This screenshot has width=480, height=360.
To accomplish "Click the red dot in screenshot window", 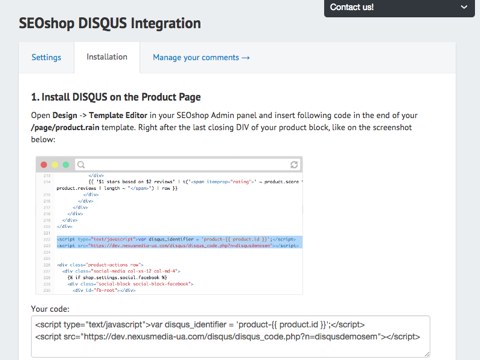I will pos(44,165).
